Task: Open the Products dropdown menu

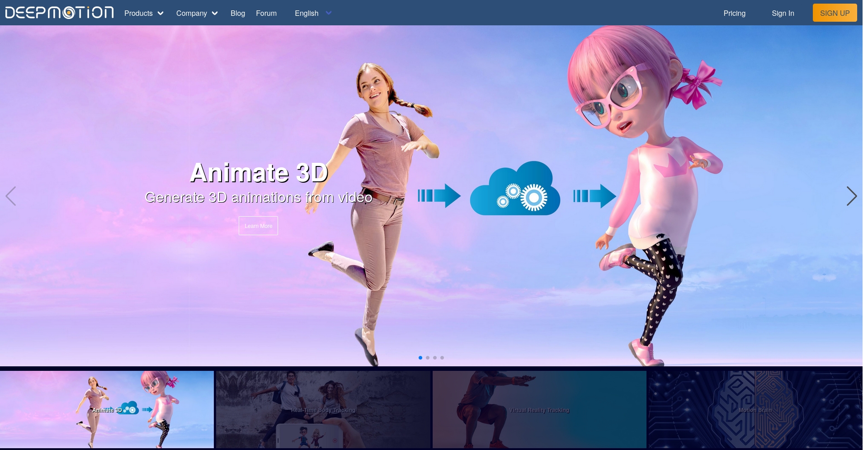Action: click(x=144, y=14)
